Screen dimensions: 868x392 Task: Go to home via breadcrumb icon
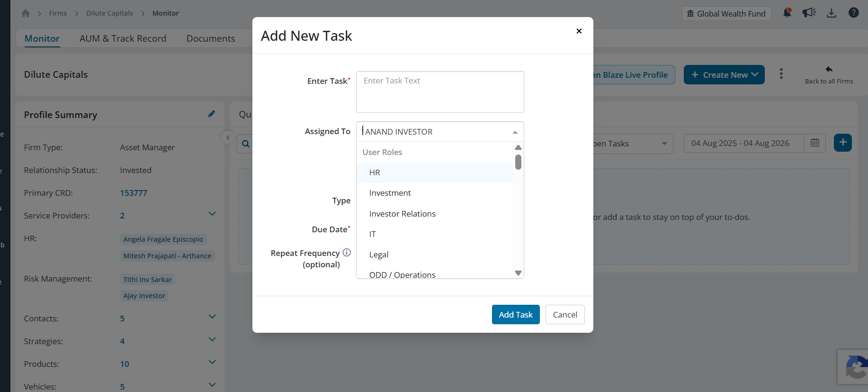coord(26,13)
